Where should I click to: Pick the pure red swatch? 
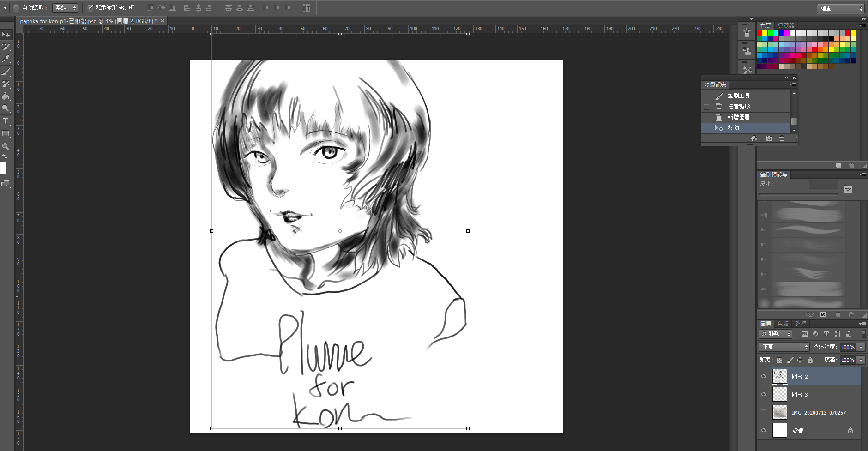pos(759,33)
